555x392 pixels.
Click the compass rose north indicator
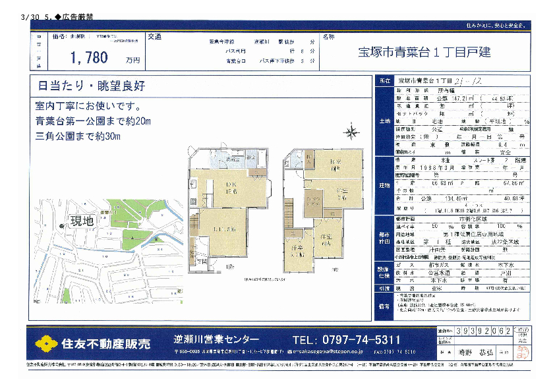click(x=352, y=132)
